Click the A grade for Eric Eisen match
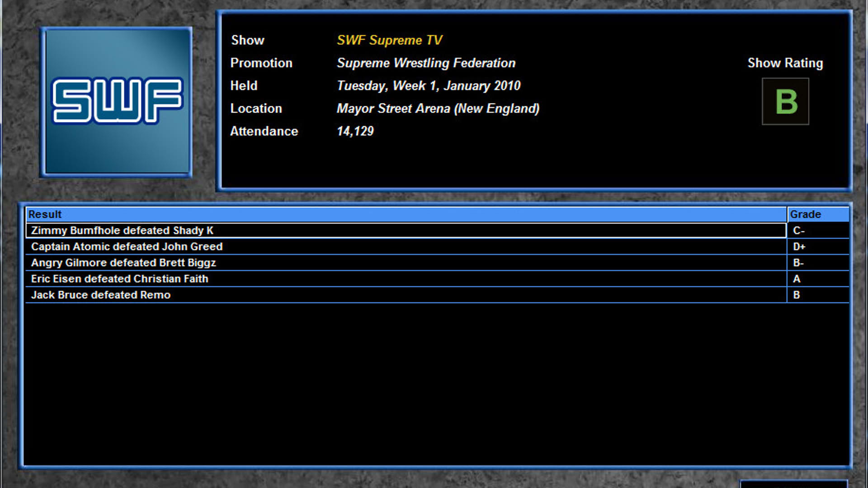Image resolution: width=868 pixels, height=488 pixels. 818,279
